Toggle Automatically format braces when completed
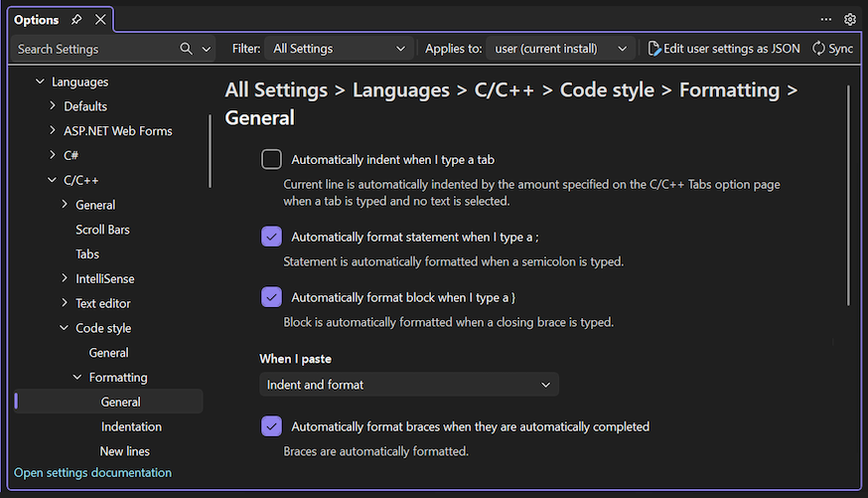Screen dimensions: 868x498 [x=271, y=426]
